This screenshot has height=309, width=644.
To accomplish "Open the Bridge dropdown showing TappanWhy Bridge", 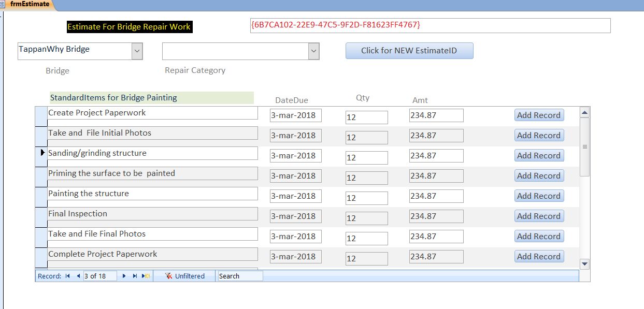I will pos(137,50).
